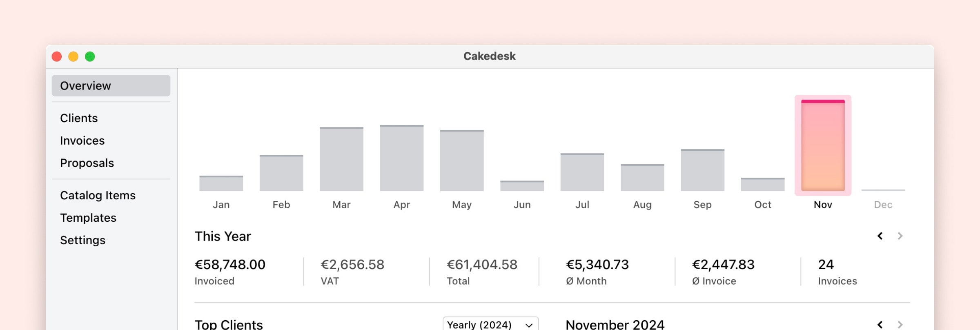This screenshot has height=330, width=980.
Task: Open the Templates page
Action: (x=88, y=218)
